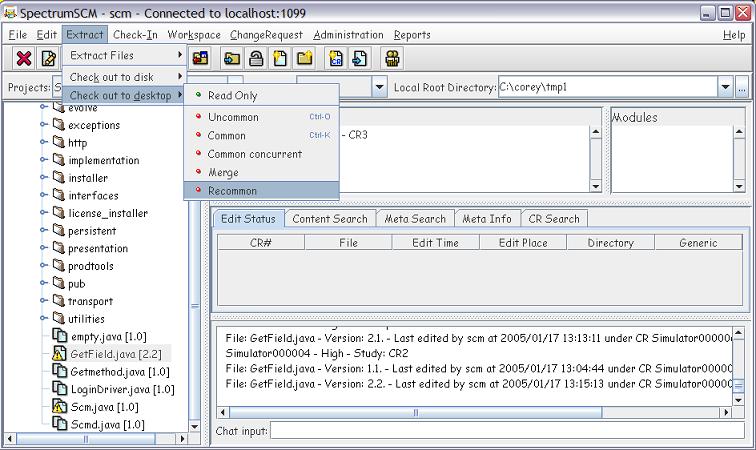This screenshot has height=450, width=756.
Task: Click the Local Root Directory text field
Action: 608,87
